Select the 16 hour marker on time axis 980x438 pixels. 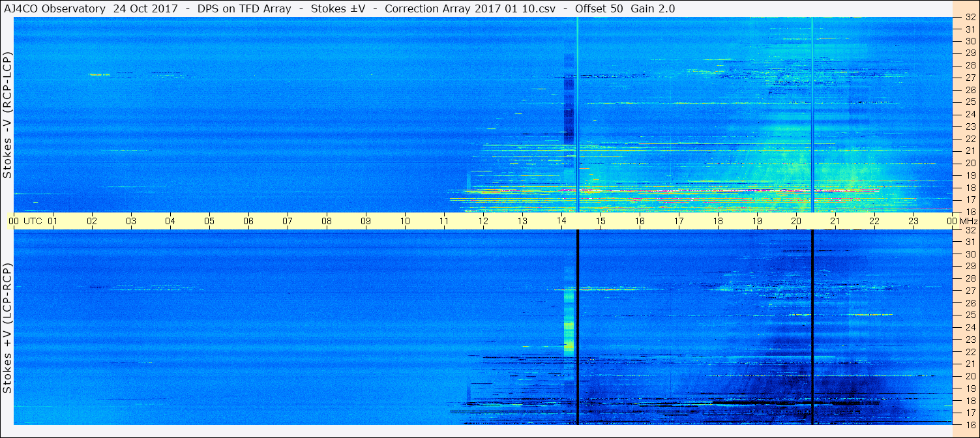point(640,221)
